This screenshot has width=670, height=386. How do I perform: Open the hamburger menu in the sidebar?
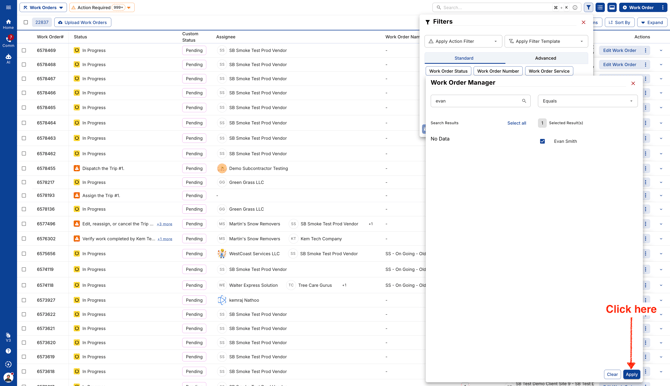(8, 7)
